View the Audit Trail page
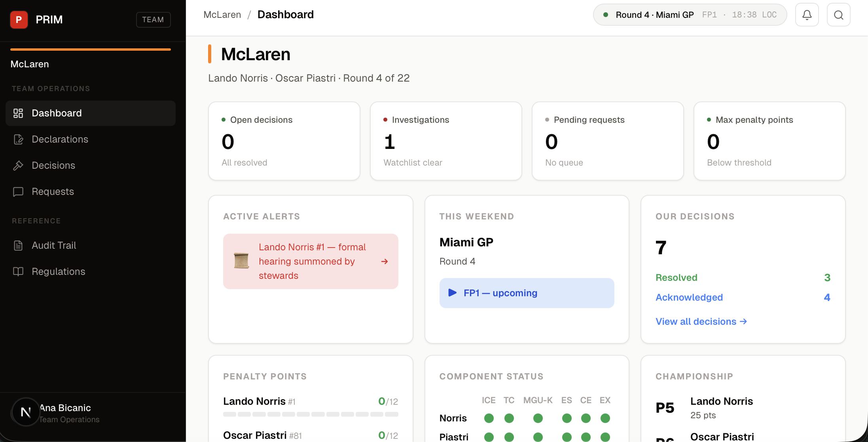This screenshot has height=442, width=868. [54, 245]
